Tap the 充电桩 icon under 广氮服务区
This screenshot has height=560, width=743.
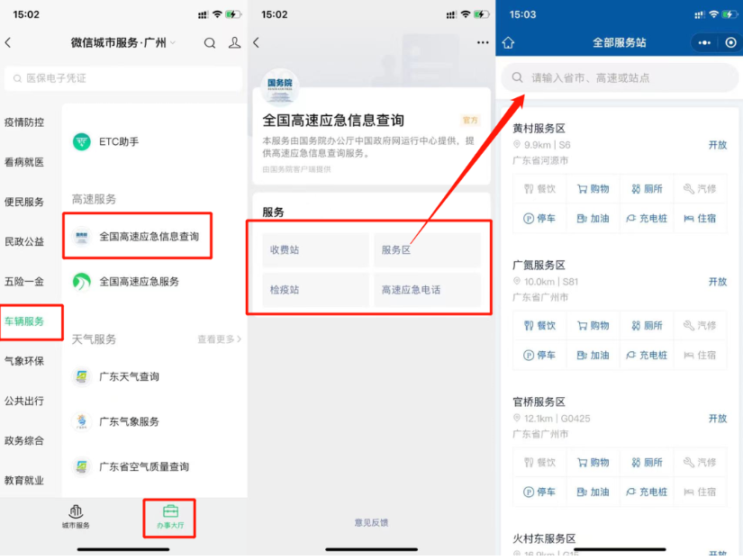click(x=630, y=356)
